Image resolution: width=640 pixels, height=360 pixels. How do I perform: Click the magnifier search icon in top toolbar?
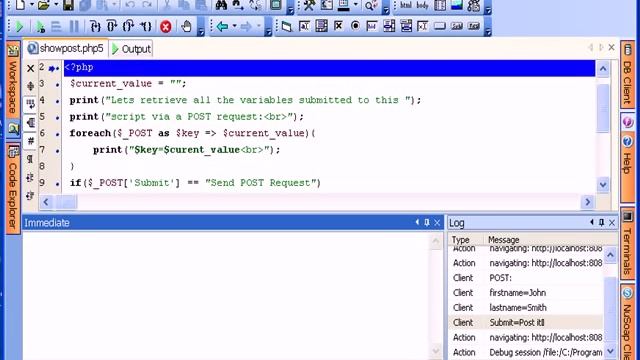tap(371, 6)
